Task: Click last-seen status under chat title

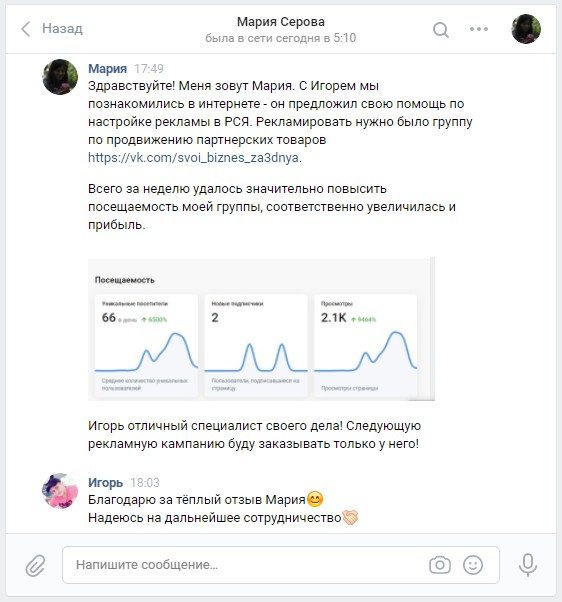Action: (281, 38)
